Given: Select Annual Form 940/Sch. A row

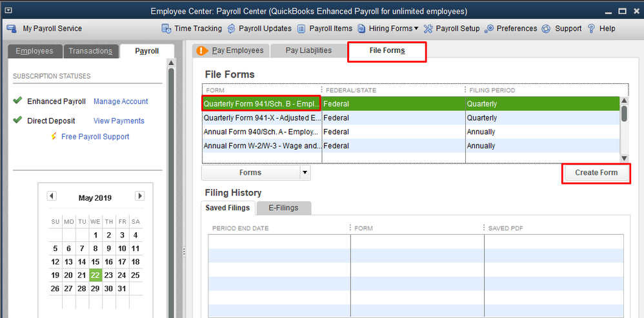Looking at the screenshot, I should pos(410,132).
